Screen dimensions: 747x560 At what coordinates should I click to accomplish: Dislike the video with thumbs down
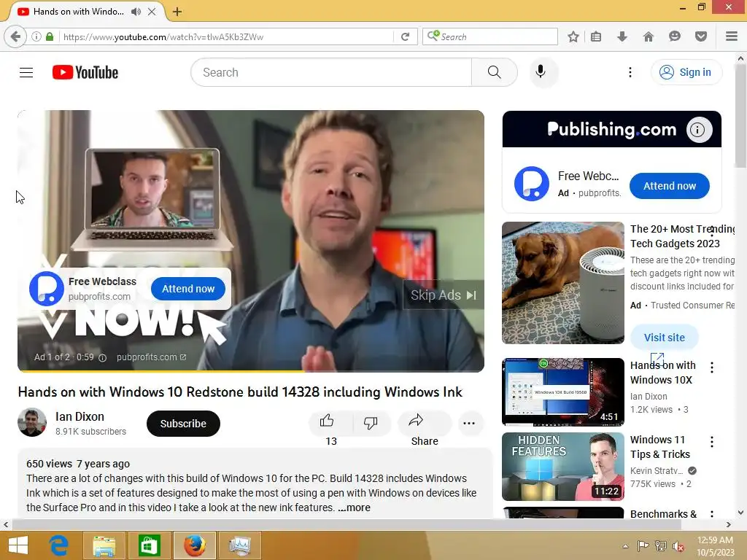point(371,422)
